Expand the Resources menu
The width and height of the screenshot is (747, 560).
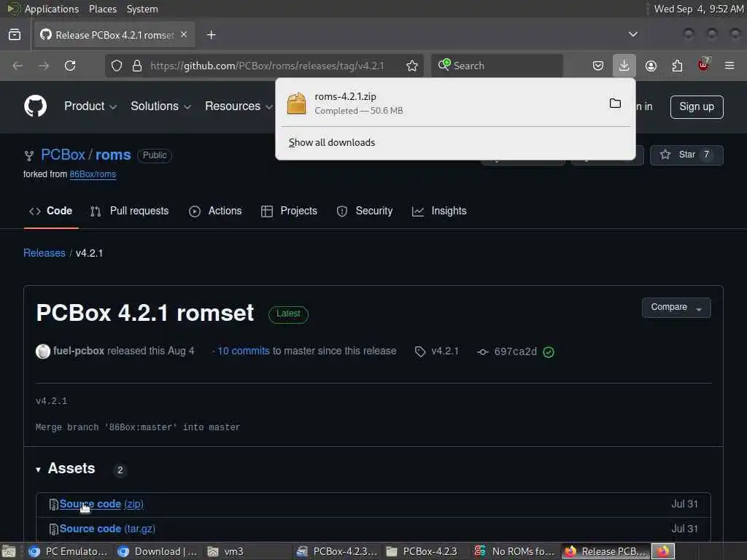point(239,106)
